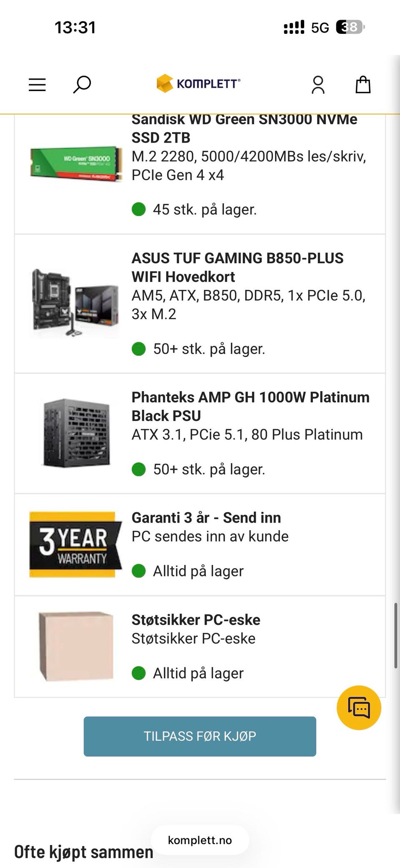Tap the search magnifier icon
This screenshot has height=868, width=400.
(x=82, y=85)
